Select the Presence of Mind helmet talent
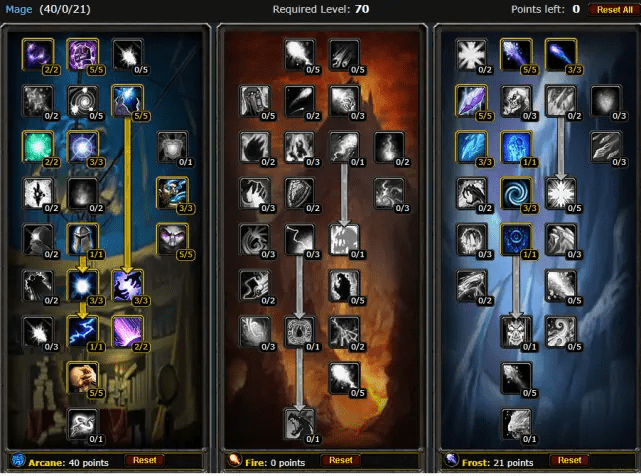Screen dimensions: 641x476 [82, 238]
